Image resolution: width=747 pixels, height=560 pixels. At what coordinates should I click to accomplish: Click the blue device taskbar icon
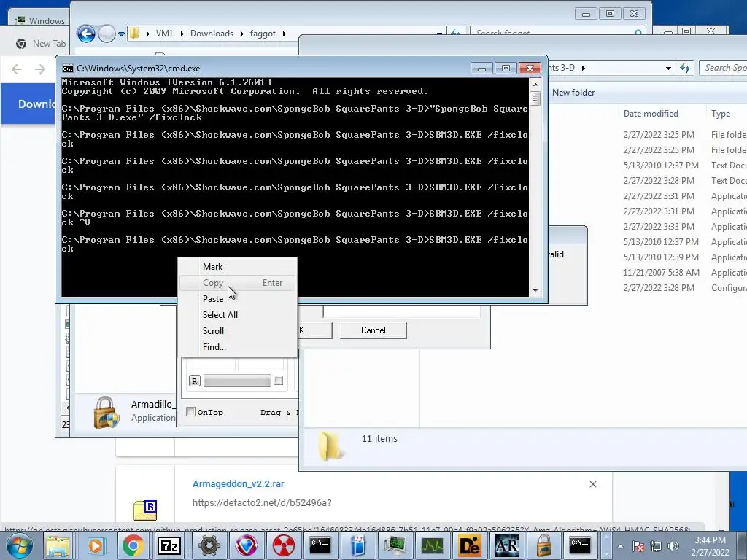[x=357, y=545]
